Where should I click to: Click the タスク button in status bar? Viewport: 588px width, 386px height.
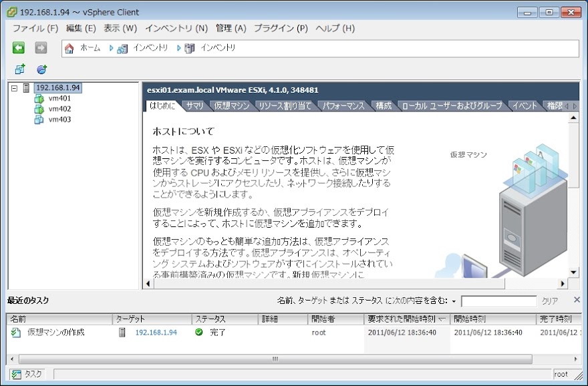pyautogui.click(x=27, y=374)
